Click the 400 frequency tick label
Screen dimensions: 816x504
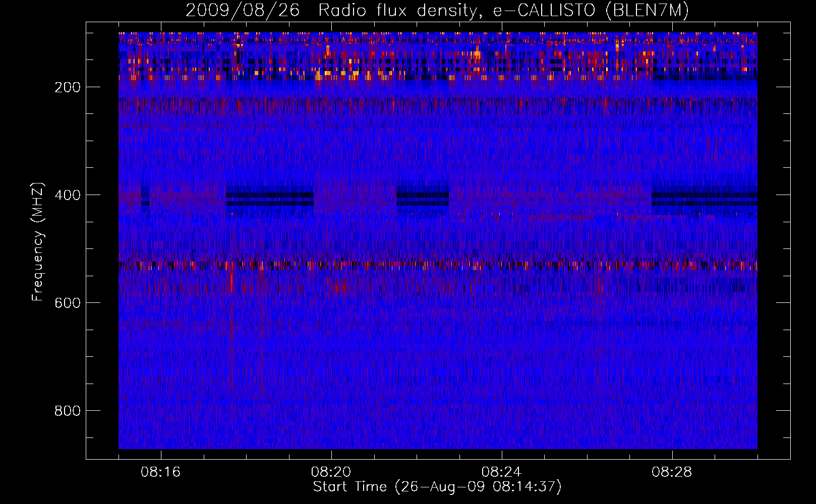tap(68, 195)
